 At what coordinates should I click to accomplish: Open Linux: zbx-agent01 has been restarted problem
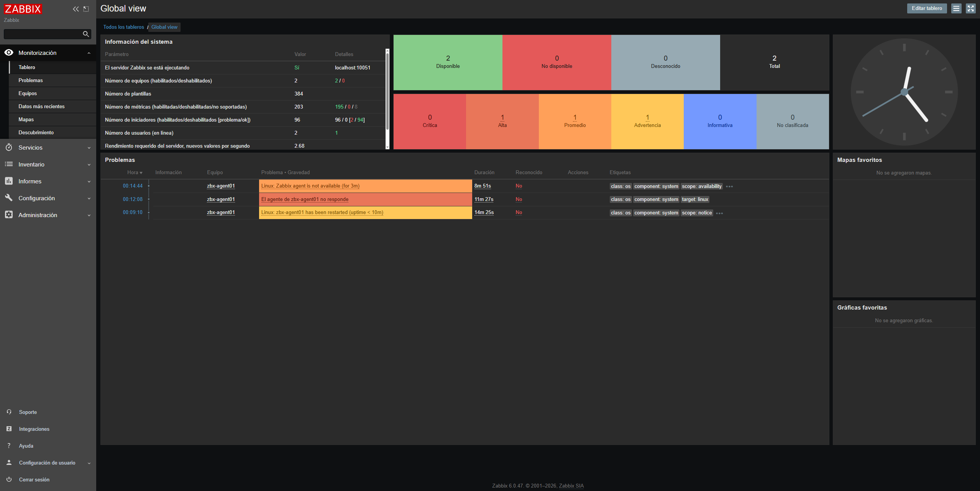pyautogui.click(x=322, y=212)
